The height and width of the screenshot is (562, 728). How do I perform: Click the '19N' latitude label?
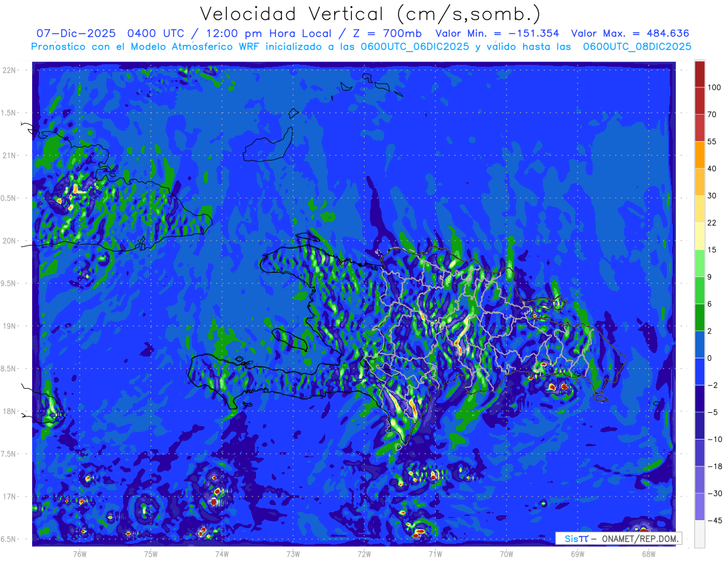[x=10, y=326]
